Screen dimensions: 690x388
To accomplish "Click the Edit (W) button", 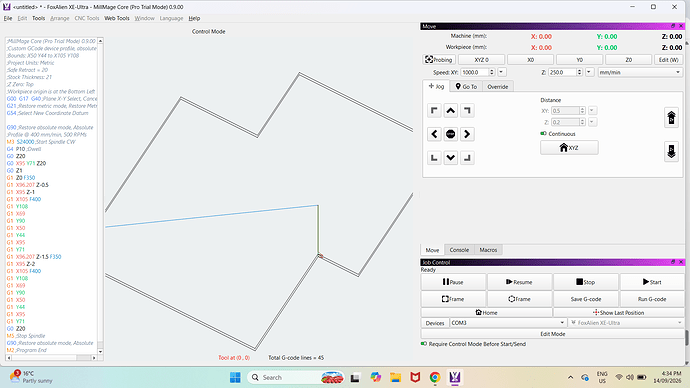I will pyautogui.click(x=669, y=59).
